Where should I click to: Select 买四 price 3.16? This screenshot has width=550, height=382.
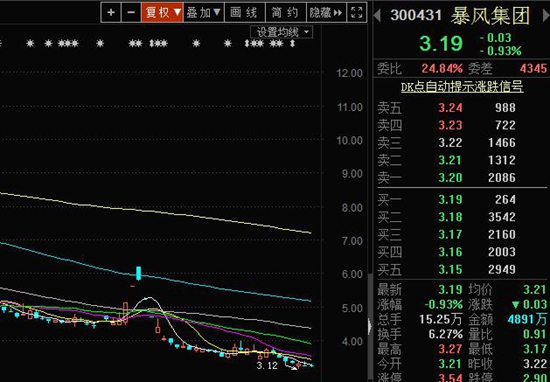point(450,252)
